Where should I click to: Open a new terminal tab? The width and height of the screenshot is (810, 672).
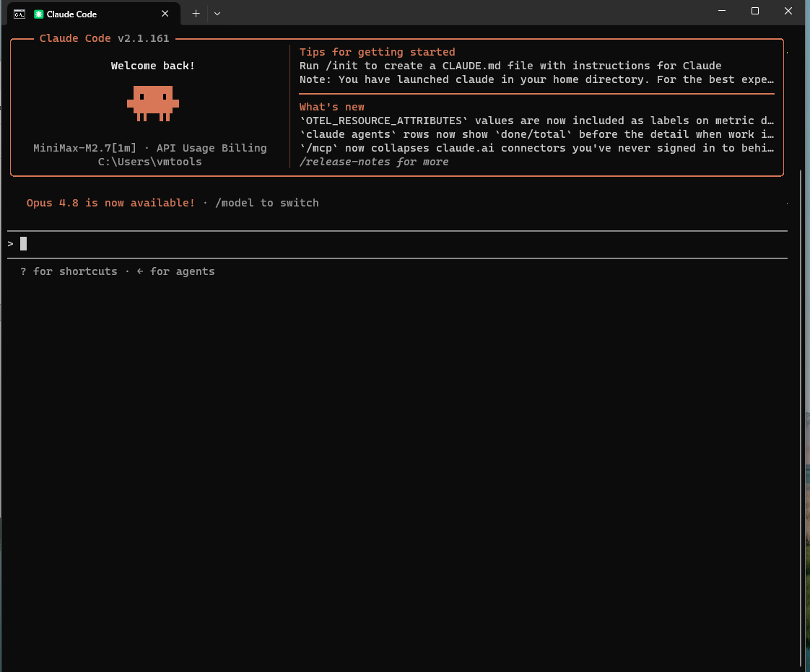(196, 14)
